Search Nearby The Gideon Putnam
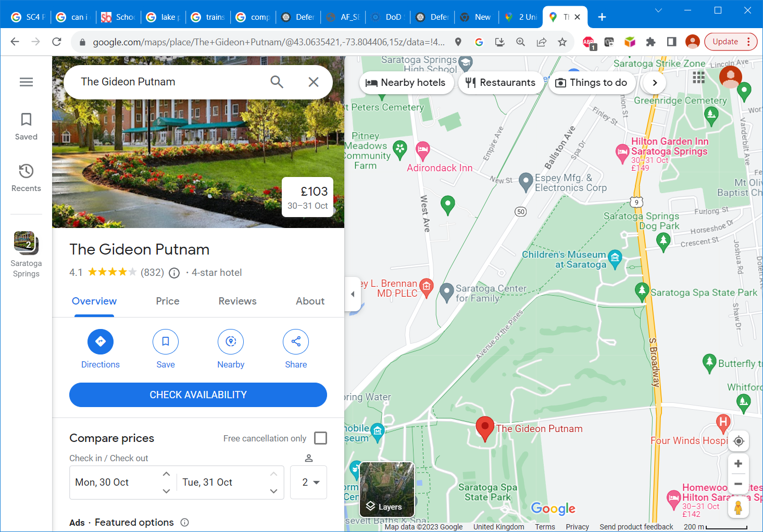The height and width of the screenshot is (532, 763). (231, 341)
